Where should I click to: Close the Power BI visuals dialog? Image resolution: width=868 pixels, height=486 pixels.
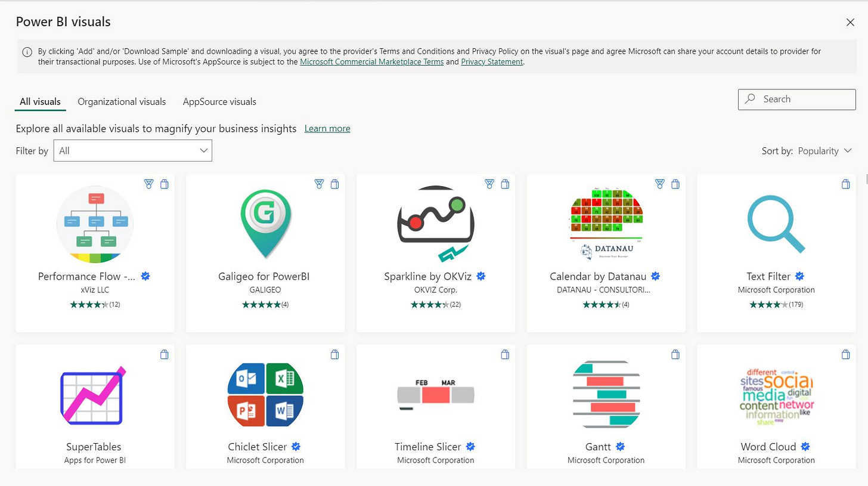tap(851, 22)
